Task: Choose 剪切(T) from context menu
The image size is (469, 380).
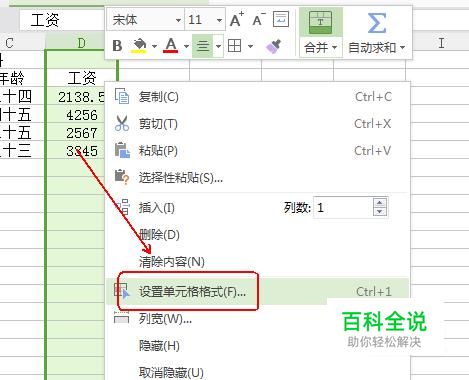Action: 258,124
